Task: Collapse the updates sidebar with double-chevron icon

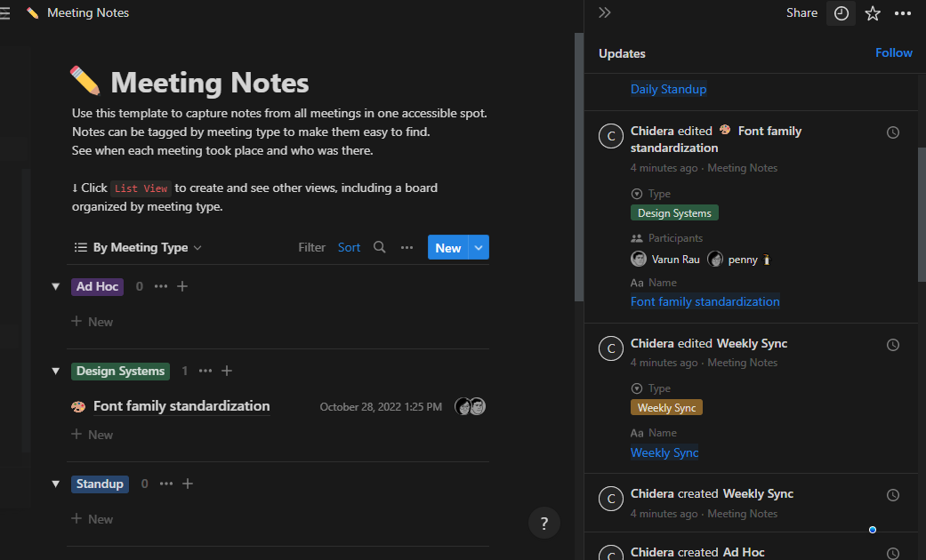Action: tap(604, 13)
